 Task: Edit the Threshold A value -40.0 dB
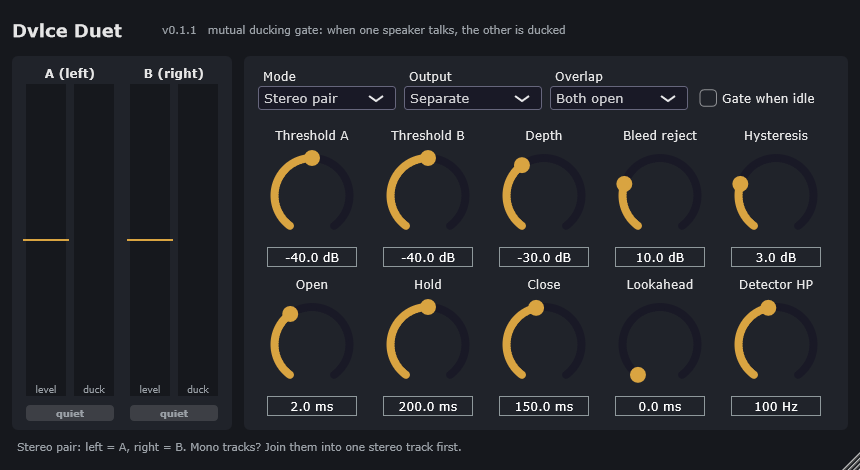click(x=312, y=257)
